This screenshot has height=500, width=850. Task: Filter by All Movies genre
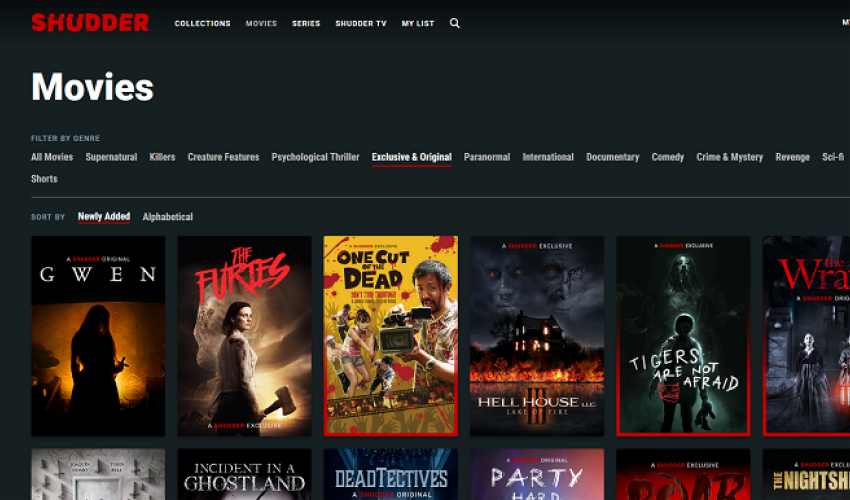[52, 157]
